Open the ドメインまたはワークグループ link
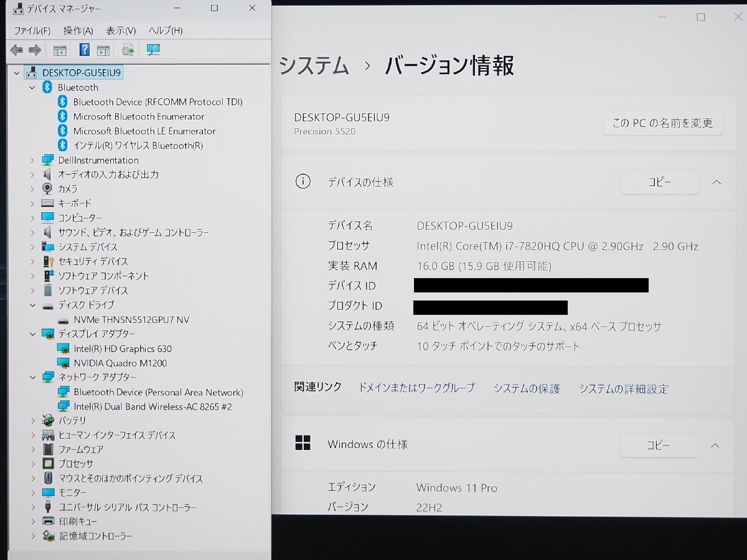This screenshot has height=560, width=747. pyautogui.click(x=416, y=388)
